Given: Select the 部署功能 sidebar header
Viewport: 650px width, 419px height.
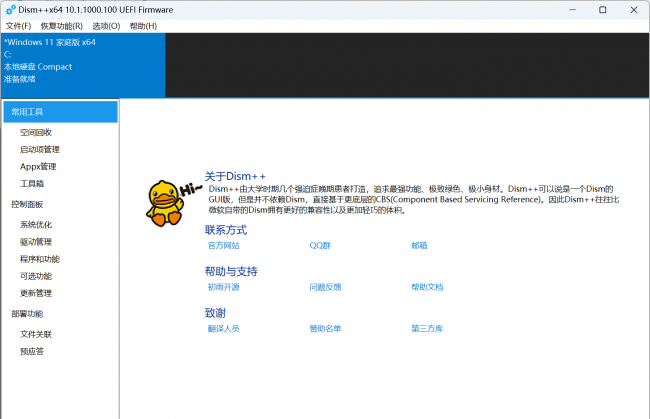Looking at the screenshot, I should [27, 314].
